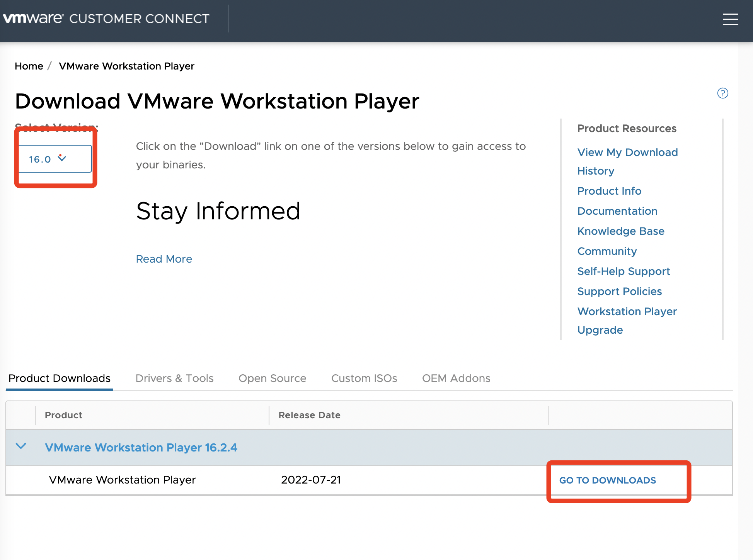Click VMware Workstation Player breadcrumb
753x560 pixels.
pyautogui.click(x=126, y=66)
